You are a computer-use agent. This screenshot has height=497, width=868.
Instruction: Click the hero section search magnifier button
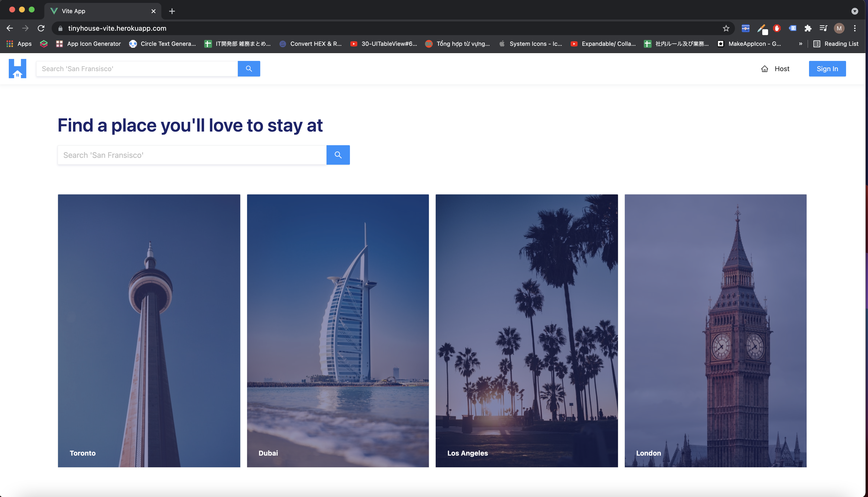338,155
